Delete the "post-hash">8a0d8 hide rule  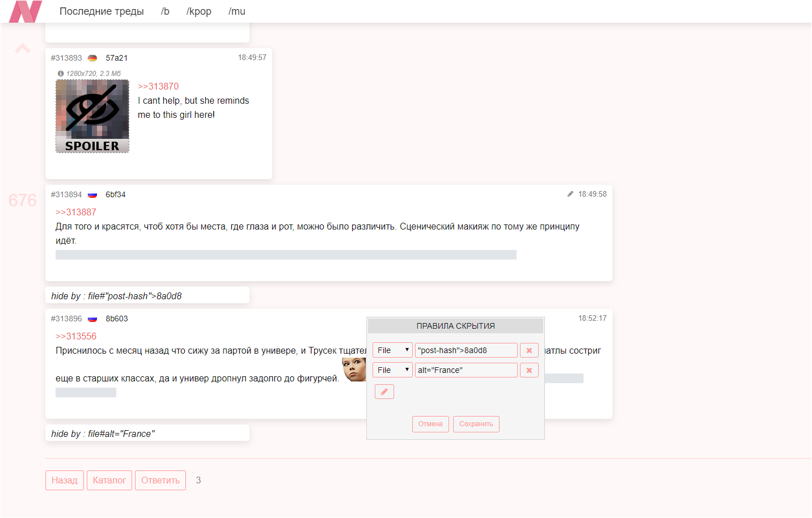pos(529,350)
